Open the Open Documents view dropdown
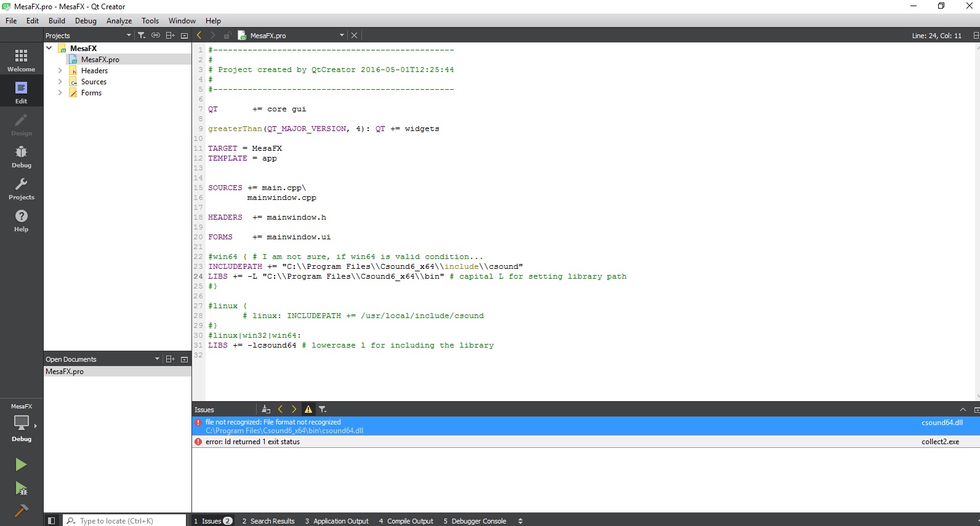 click(x=157, y=359)
